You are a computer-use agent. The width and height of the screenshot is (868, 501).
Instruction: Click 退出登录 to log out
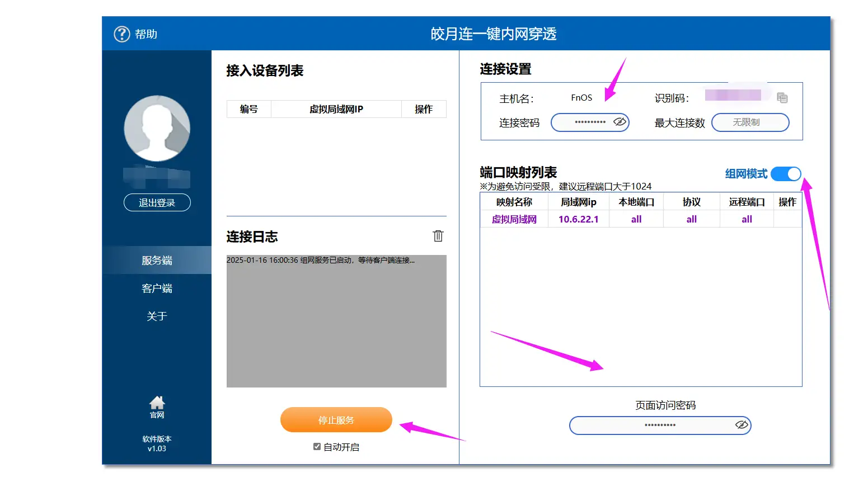pyautogui.click(x=157, y=202)
